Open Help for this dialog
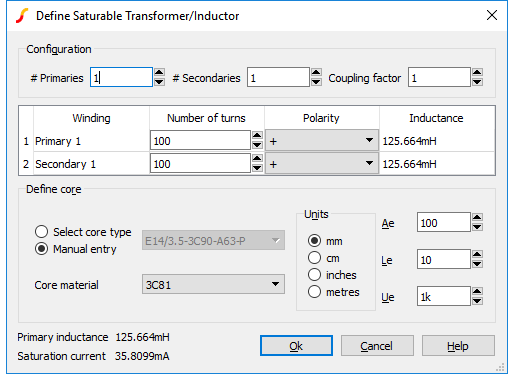The image size is (512, 374). pyautogui.click(x=458, y=346)
